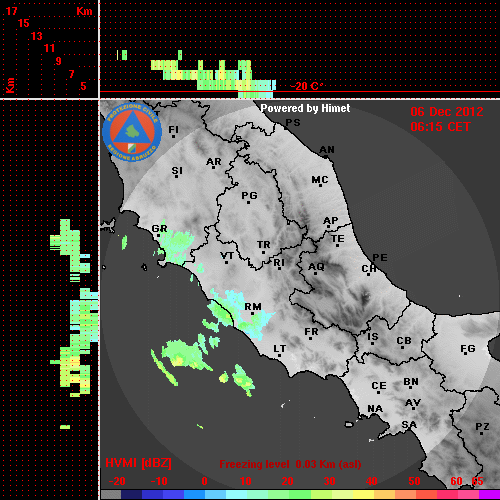
Task: Click the AQ city label on map
Action: click(316, 267)
